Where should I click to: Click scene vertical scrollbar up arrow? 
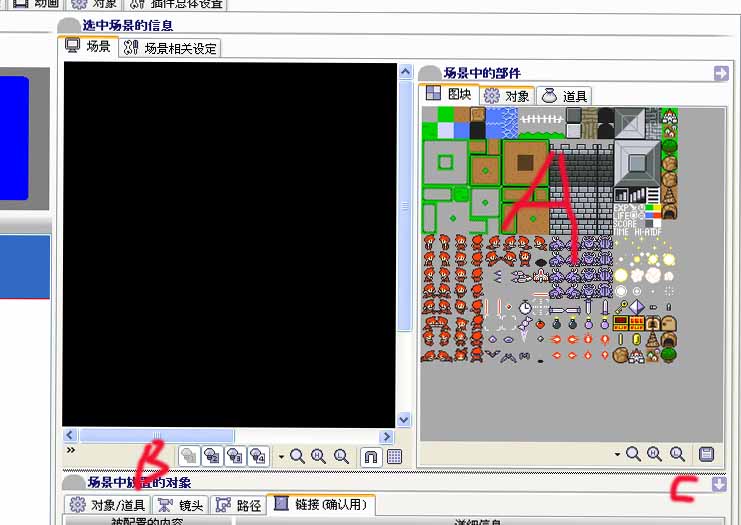405,72
